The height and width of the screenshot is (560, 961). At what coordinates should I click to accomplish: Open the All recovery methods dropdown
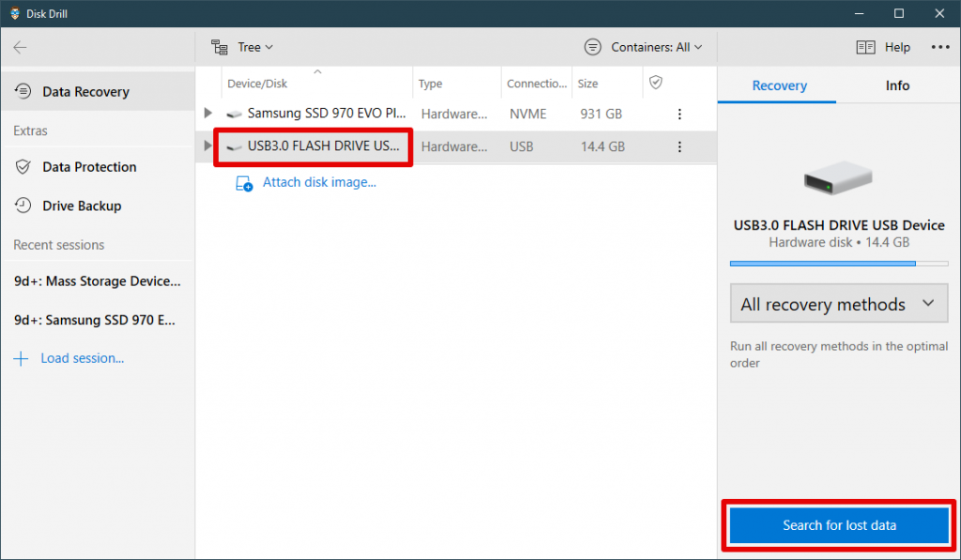click(x=838, y=303)
